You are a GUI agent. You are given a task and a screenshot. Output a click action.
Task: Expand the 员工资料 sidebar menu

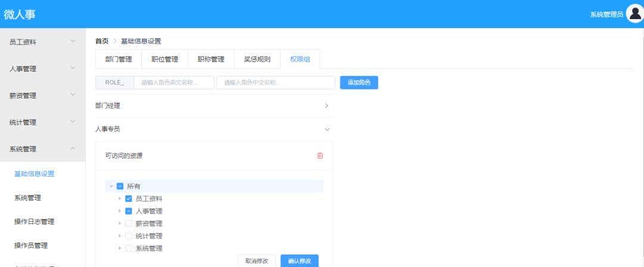pyautogui.click(x=43, y=42)
